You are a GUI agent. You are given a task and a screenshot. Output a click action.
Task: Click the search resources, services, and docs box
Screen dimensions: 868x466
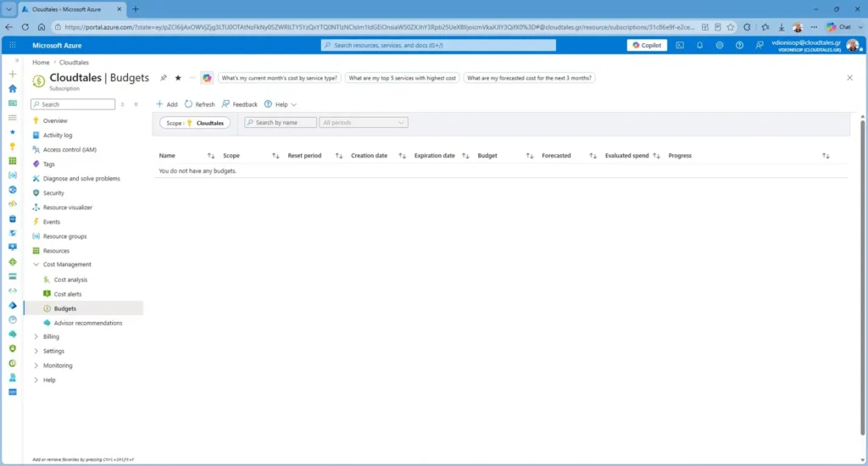pos(438,46)
